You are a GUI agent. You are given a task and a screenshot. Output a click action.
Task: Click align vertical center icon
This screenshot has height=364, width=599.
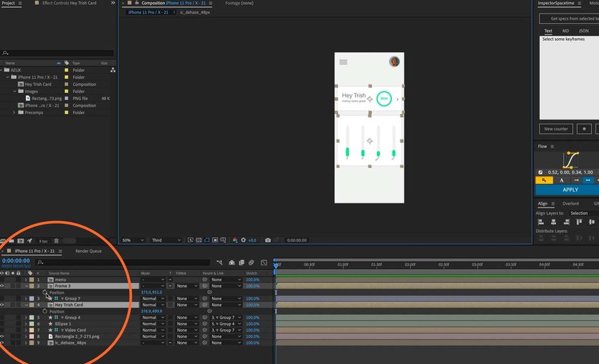point(592,222)
